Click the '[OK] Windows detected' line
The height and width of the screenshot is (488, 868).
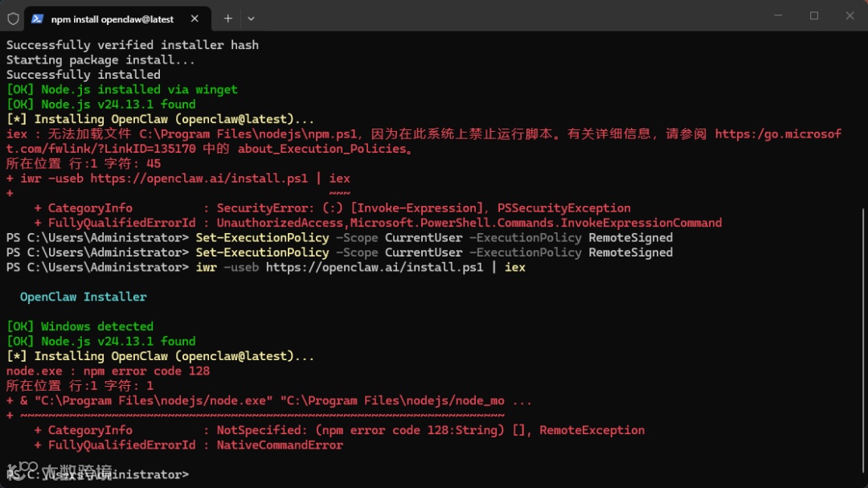point(80,326)
